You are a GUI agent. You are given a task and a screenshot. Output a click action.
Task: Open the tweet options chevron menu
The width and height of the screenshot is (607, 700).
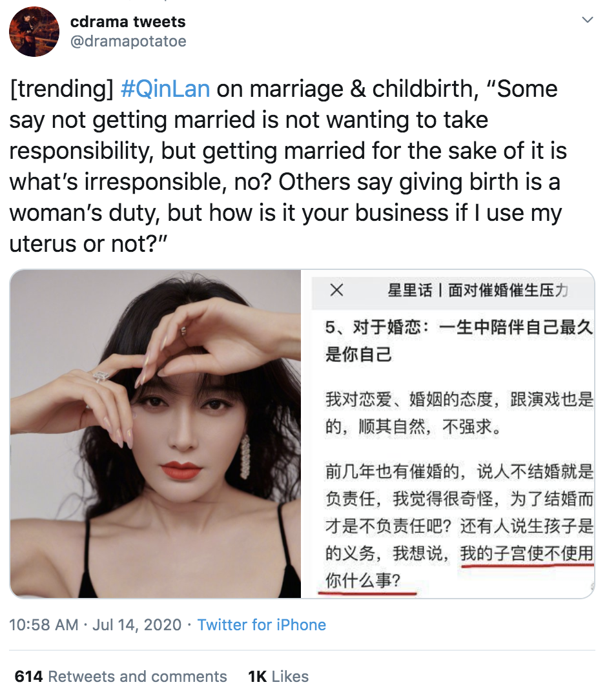588,19
